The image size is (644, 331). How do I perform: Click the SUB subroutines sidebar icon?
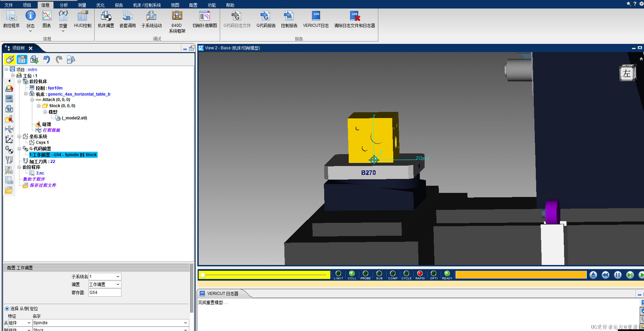point(9,180)
